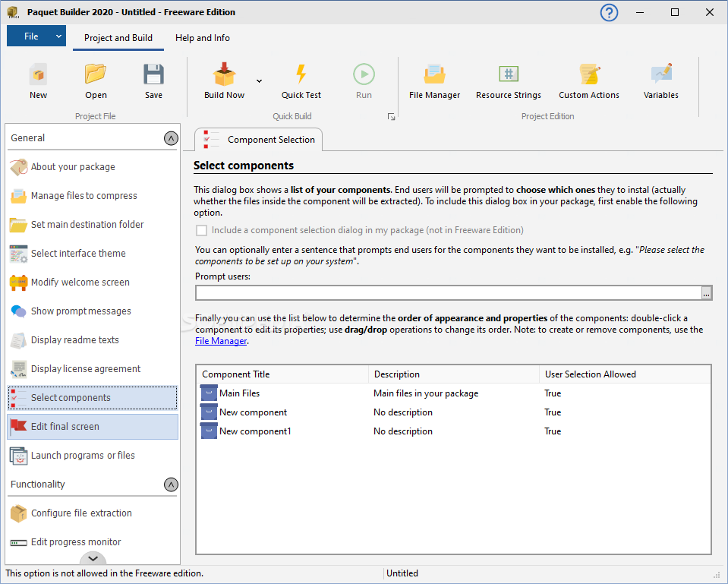Open Manage files to compress
The image size is (728, 584).
(93, 196)
